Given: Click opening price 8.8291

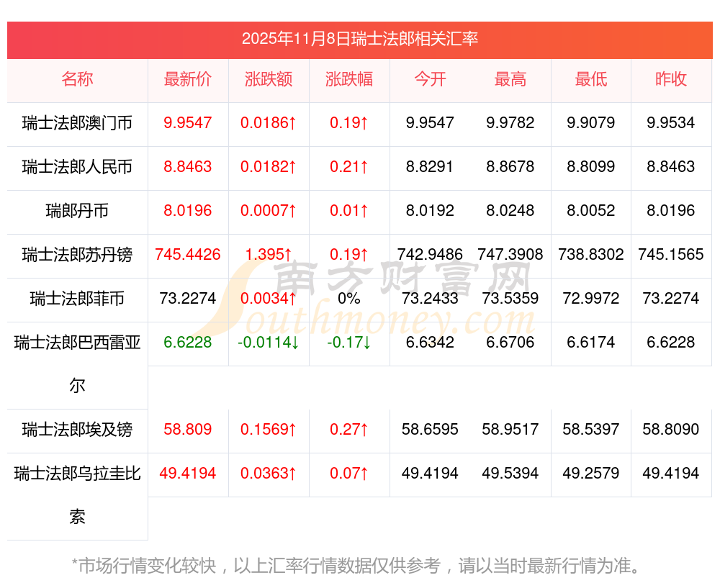Looking at the screenshot, I should [x=430, y=167].
